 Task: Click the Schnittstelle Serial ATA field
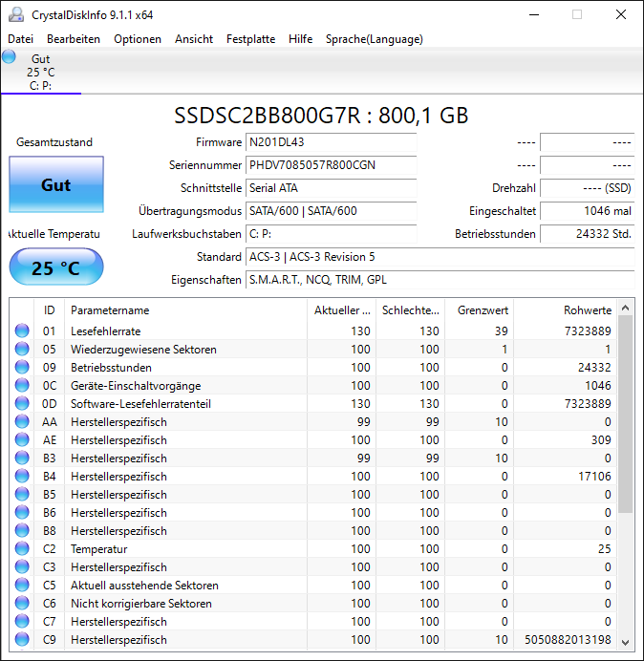click(x=331, y=187)
